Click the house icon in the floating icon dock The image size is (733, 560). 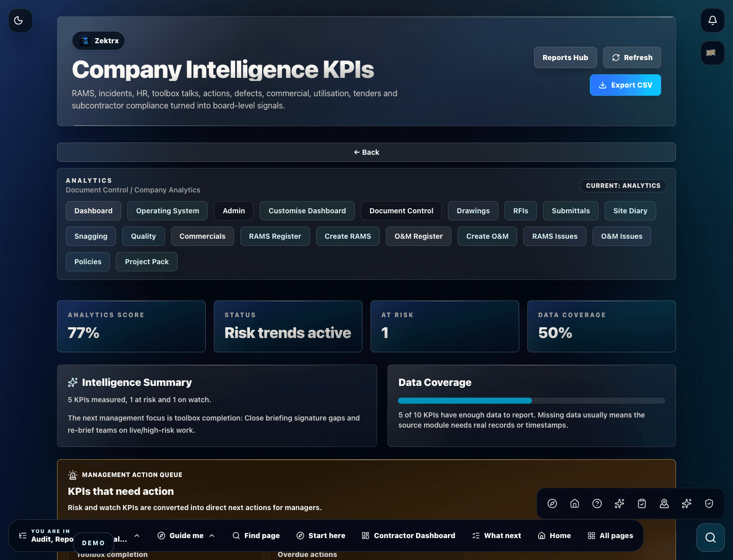pyautogui.click(x=575, y=503)
